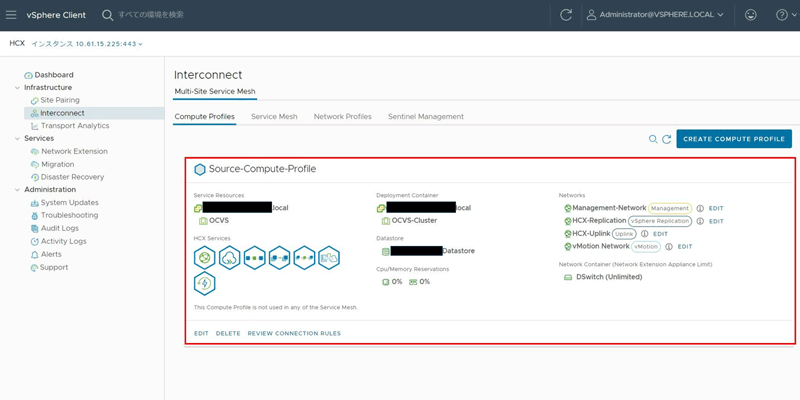Open Dashboard in the sidebar
This screenshot has width=800, height=400.
click(x=49, y=74)
